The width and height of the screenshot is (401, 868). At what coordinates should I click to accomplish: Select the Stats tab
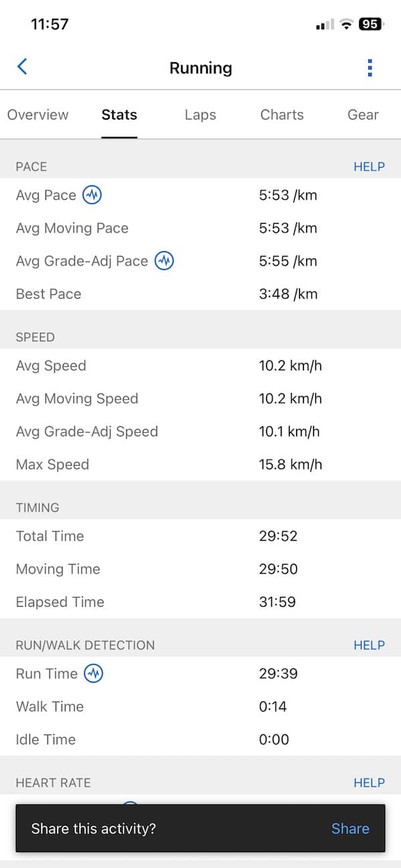119,115
